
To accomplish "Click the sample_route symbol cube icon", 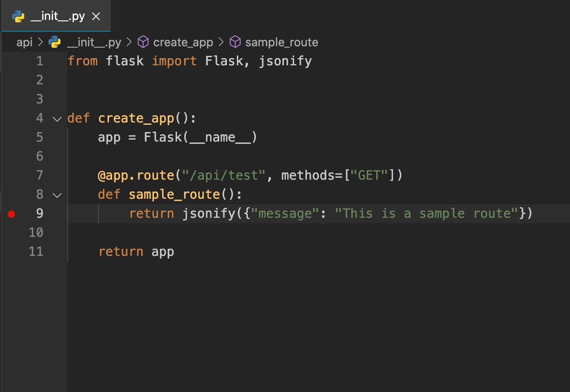I will click(235, 42).
